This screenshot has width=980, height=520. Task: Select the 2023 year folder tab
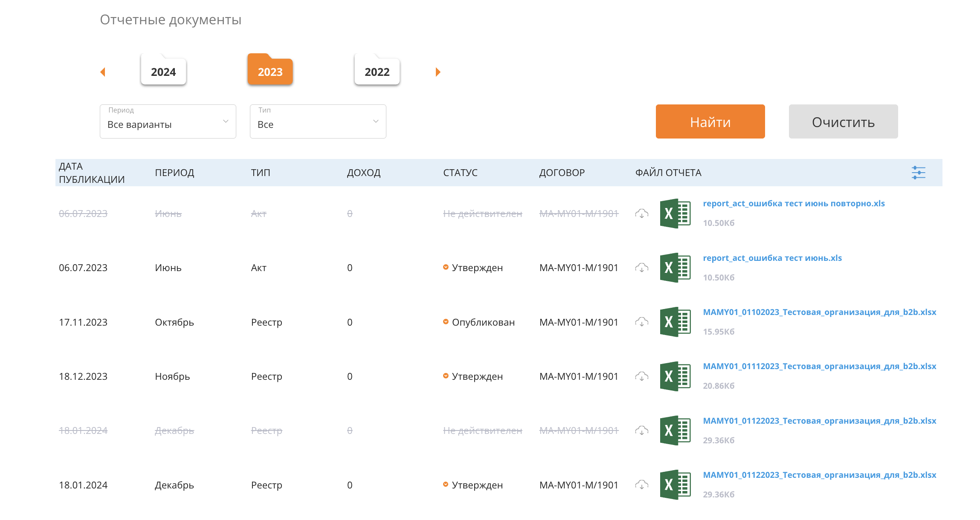coord(270,72)
